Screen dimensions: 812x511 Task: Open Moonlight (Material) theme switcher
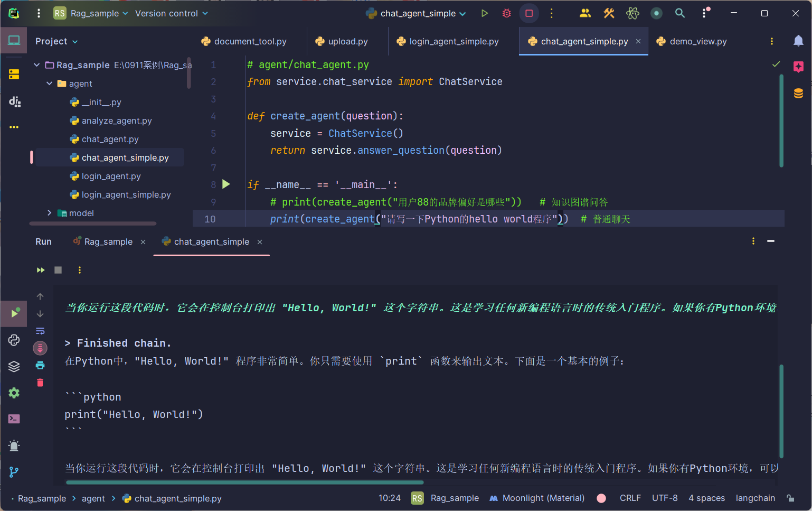537,498
